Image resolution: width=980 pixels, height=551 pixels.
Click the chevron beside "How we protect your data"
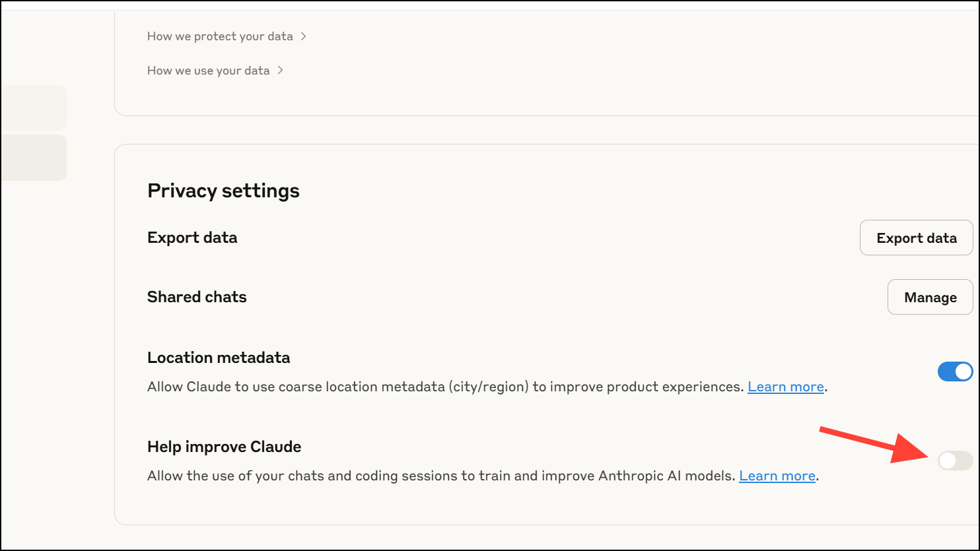(x=304, y=36)
